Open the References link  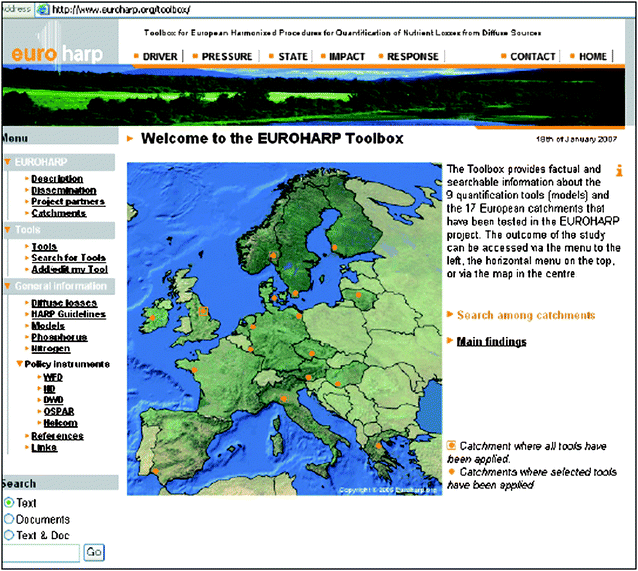57,436
